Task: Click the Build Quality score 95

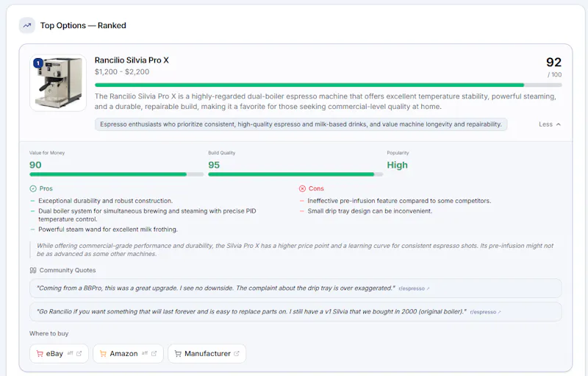Action: pos(214,165)
